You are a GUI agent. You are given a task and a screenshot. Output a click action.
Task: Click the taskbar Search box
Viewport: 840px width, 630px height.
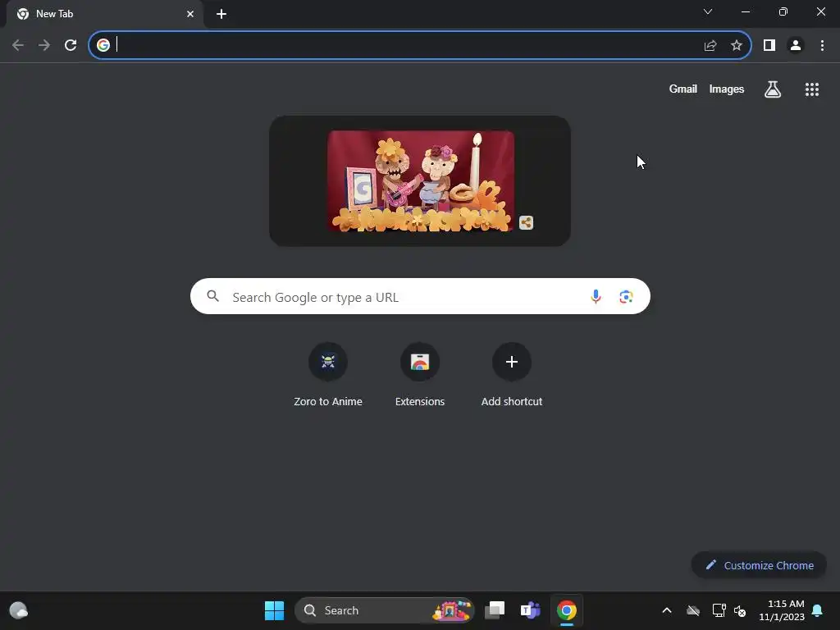coord(385,610)
